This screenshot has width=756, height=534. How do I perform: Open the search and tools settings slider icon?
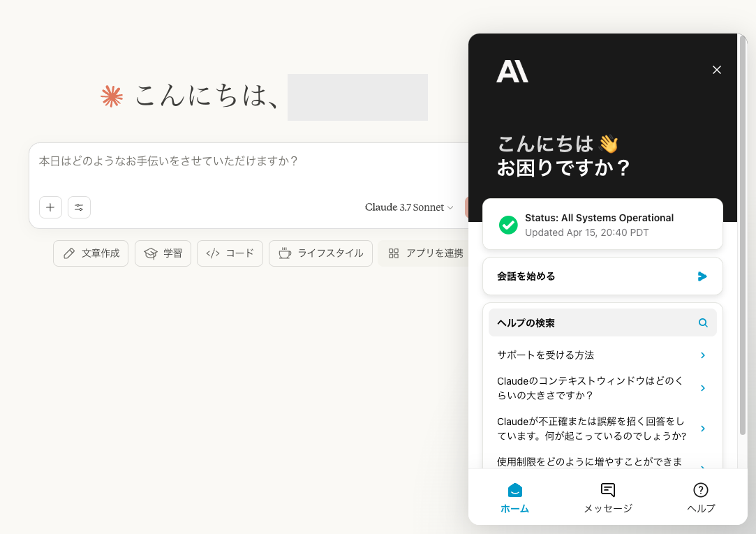[x=79, y=207]
